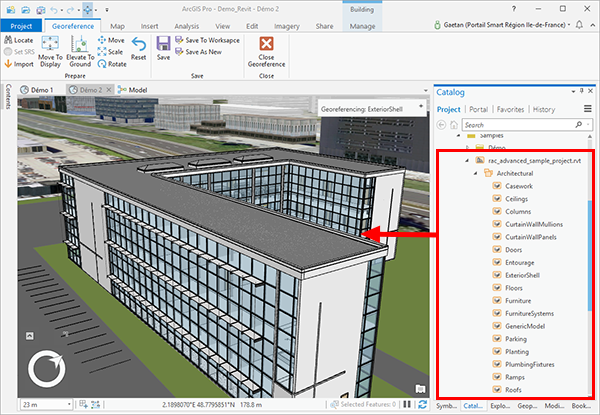Click the Catalog search magnifier
Screen dimensions: 600x415
coord(579,125)
